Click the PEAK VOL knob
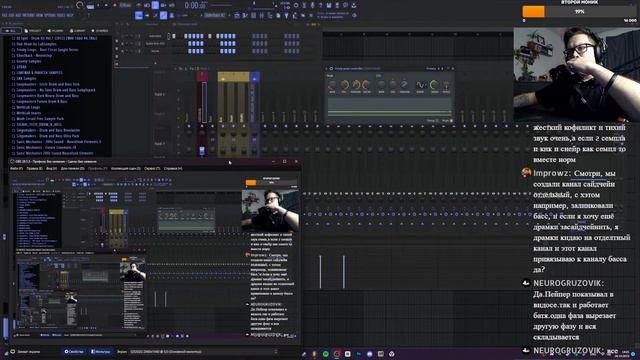This screenshot has height=360, width=640. coord(344,85)
